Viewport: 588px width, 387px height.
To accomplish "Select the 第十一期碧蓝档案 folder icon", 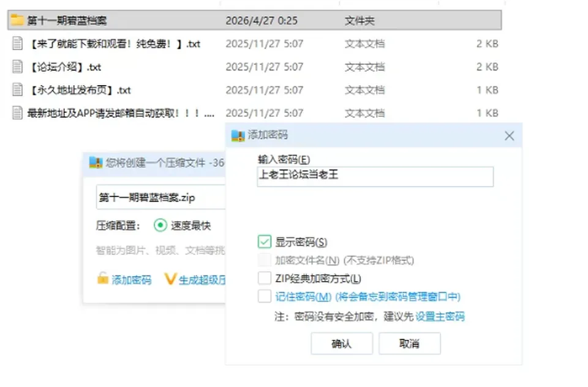I will [x=17, y=20].
